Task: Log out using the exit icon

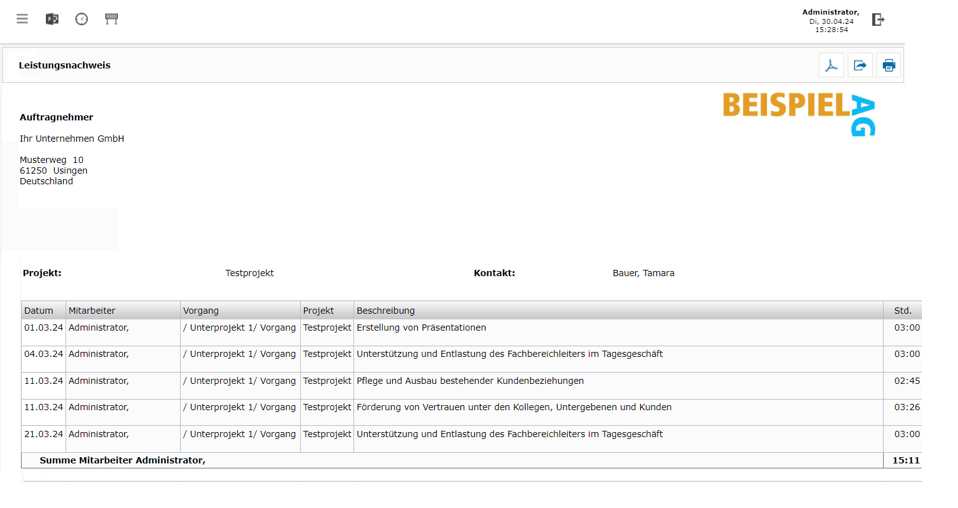Action: point(878,19)
